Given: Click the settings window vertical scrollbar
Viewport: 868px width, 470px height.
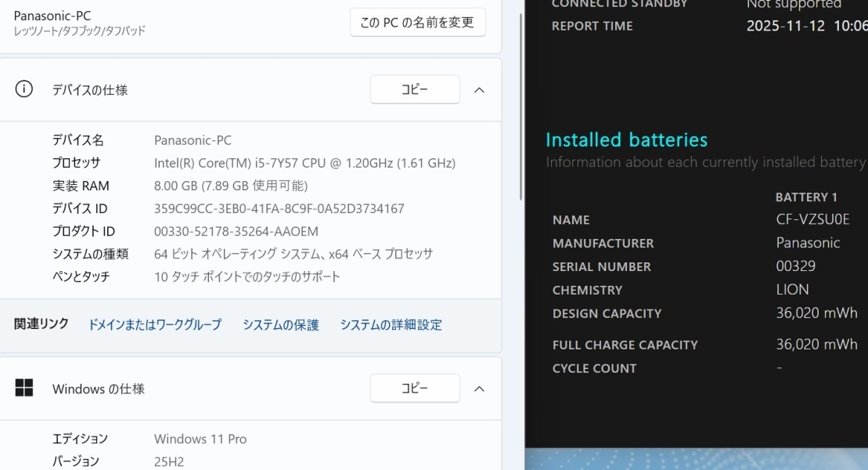Looking at the screenshot, I should coord(520,107).
